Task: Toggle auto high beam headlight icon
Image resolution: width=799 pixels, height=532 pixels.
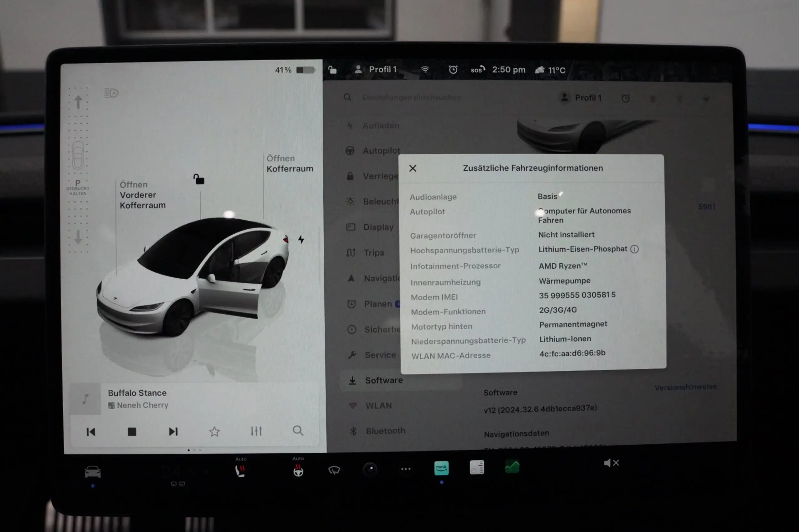Action: click(111, 93)
